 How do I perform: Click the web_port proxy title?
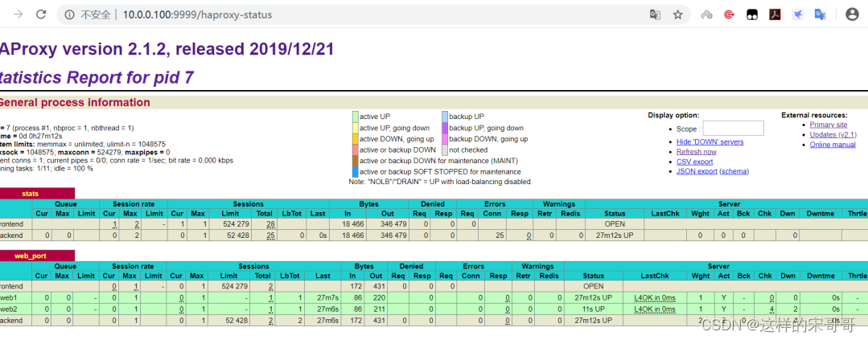tap(31, 256)
